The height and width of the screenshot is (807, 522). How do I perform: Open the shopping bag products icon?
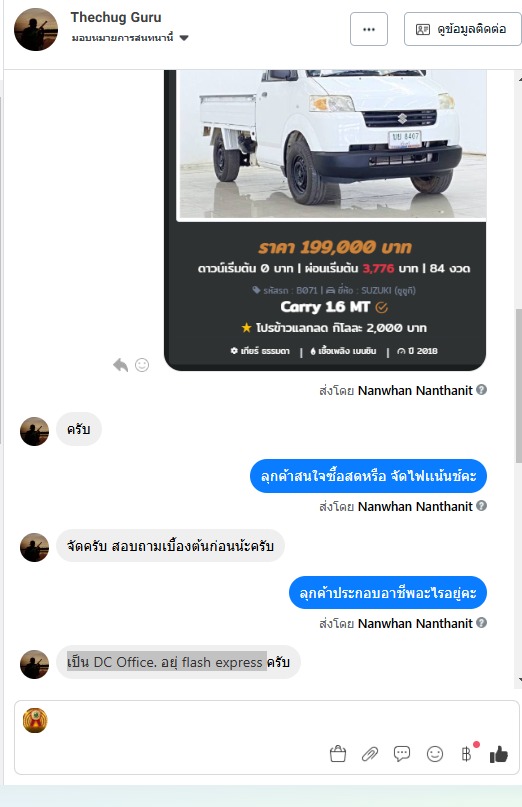(x=338, y=754)
